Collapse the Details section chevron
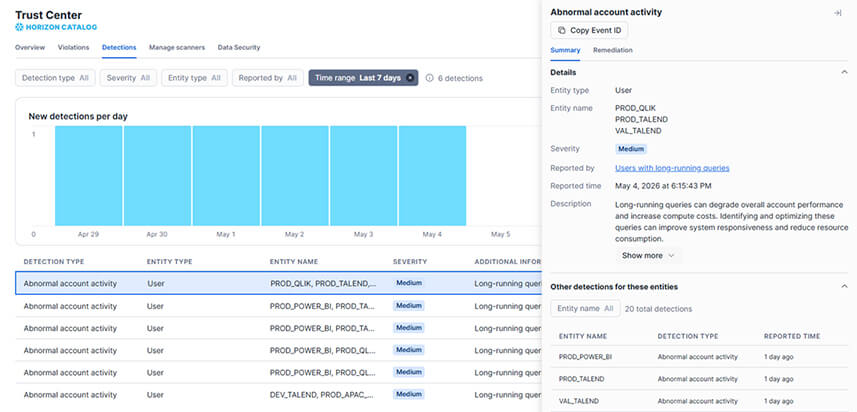The image size is (857, 412). click(x=844, y=72)
